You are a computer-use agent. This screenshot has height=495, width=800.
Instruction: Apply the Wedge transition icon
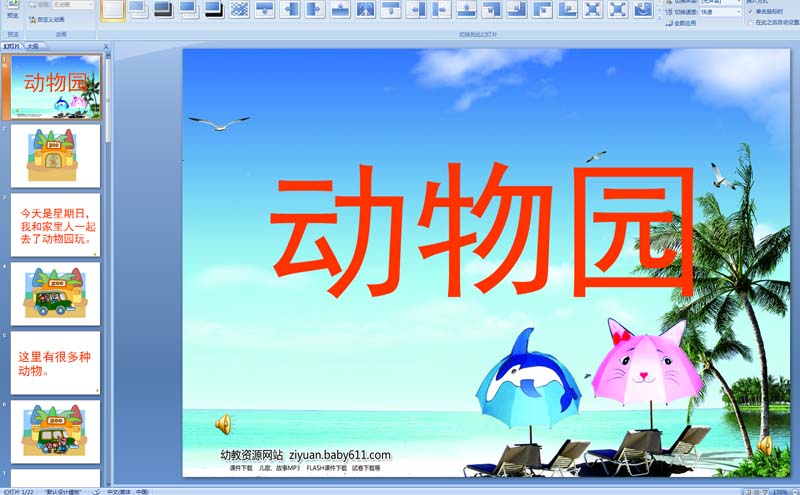tap(365, 9)
